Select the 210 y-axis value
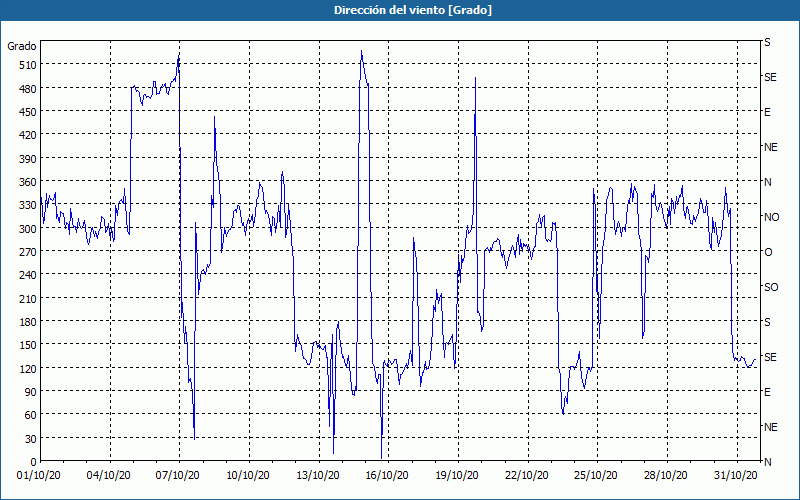Screen dimensions: 800x500 (x=27, y=298)
